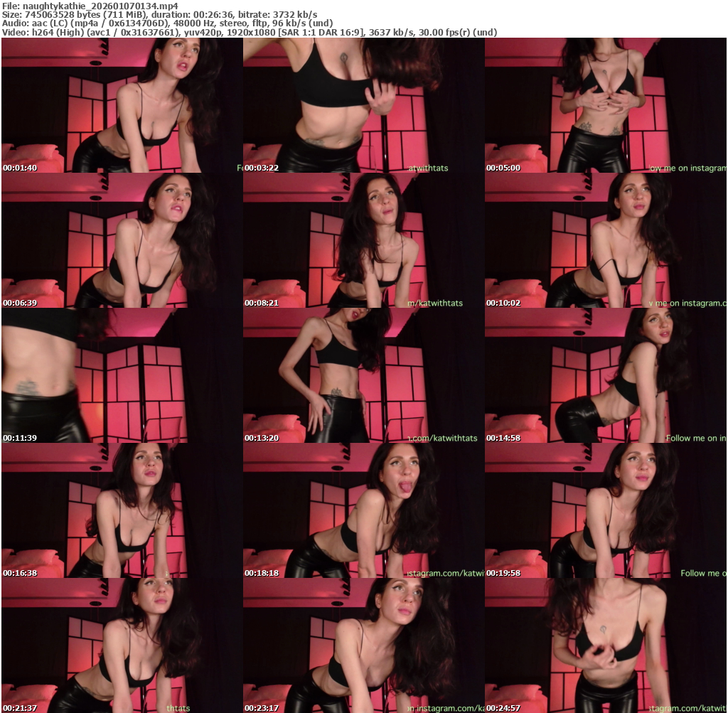Open the frame stamped 00:08:21
The width and height of the screenshot is (728, 713).
click(363, 240)
